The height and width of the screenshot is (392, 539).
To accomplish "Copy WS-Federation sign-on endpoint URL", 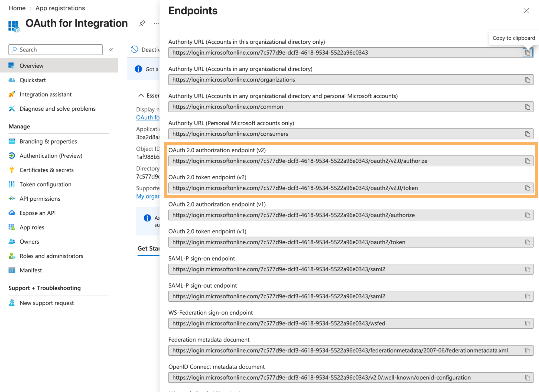I will 527,323.
